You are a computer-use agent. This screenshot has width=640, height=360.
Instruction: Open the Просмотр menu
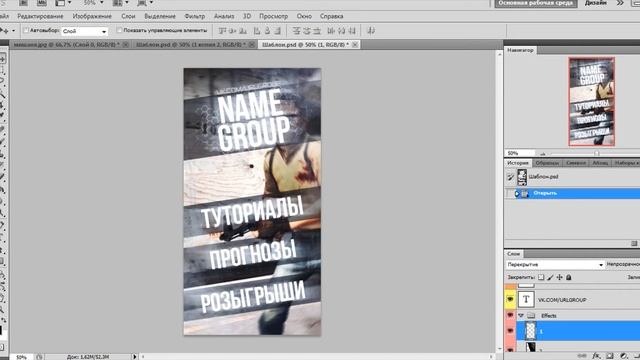[x=273, y=16]
